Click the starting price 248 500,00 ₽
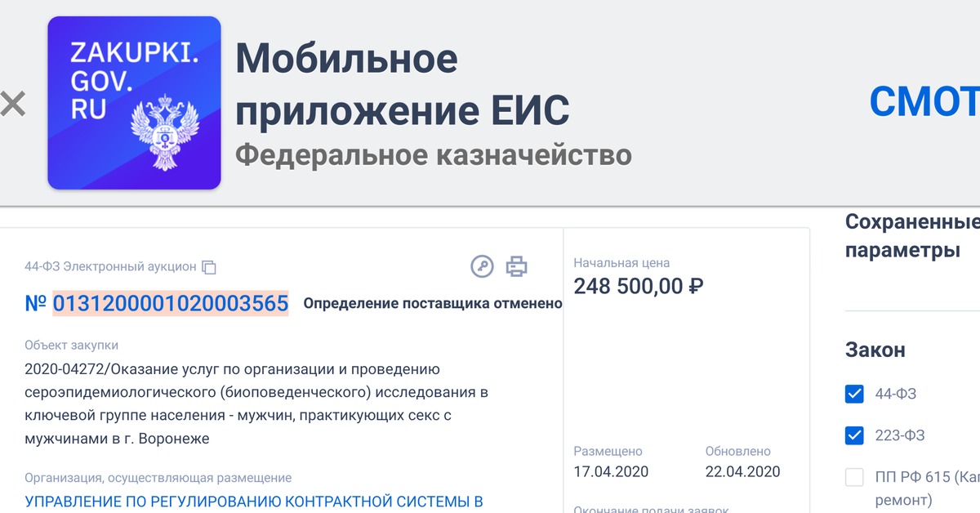The height and width of the screenshot is (513, 980). coord(639,287)
